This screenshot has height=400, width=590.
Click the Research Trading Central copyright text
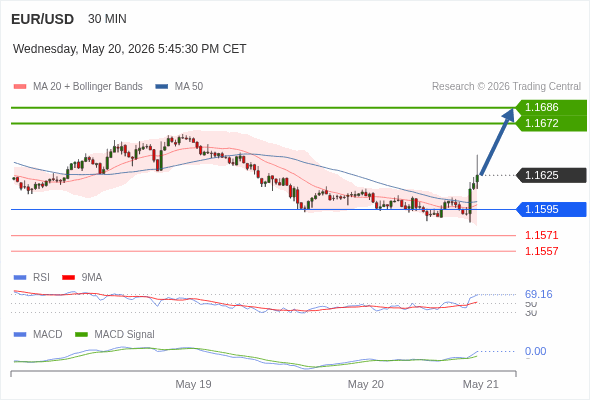coord(506,87)
